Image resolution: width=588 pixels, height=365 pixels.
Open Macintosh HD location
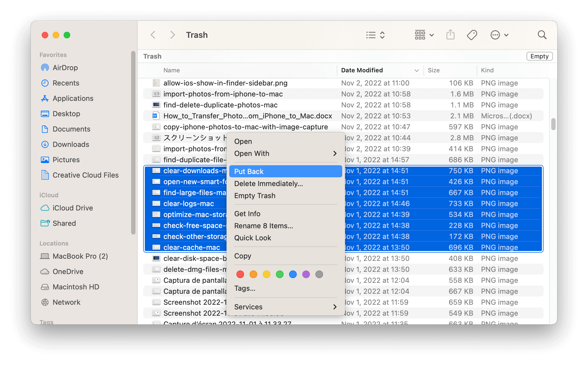(76, 287)
